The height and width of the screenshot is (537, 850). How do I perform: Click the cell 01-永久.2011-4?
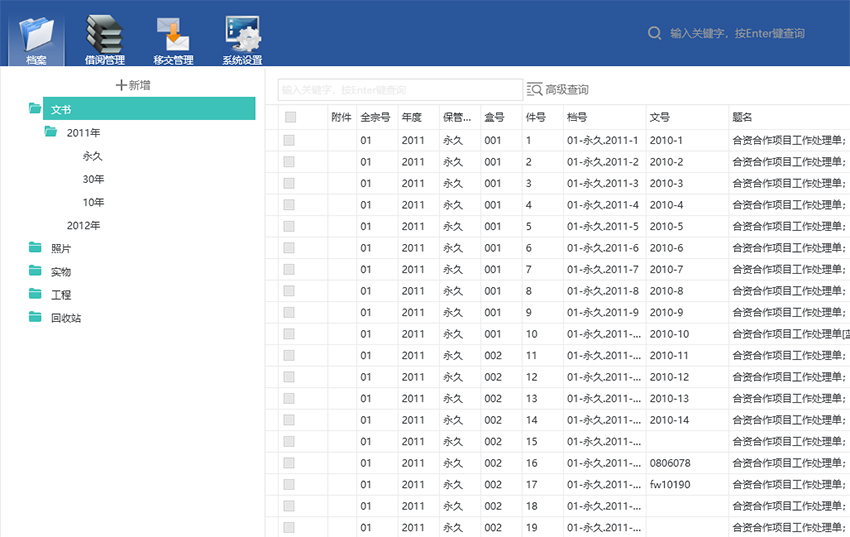pos(603,205)
